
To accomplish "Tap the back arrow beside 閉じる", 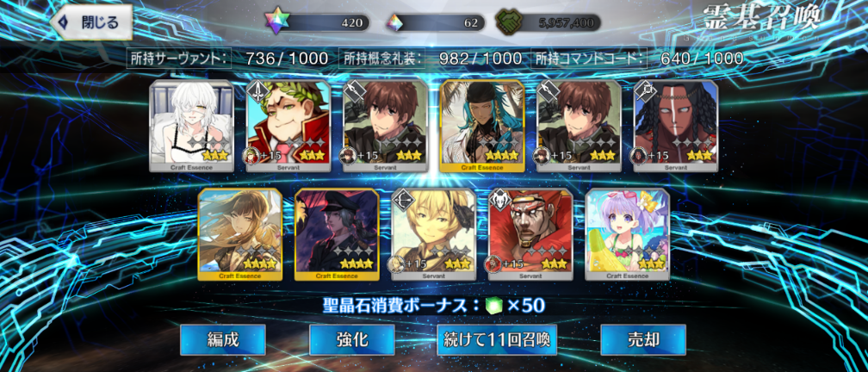I will point(65,22).
